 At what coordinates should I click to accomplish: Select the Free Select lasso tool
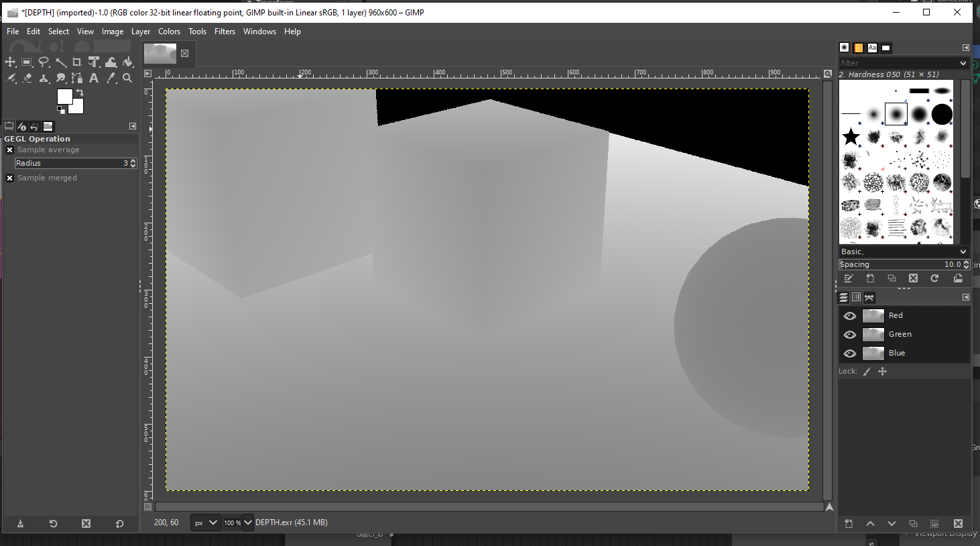click(44, 62)
